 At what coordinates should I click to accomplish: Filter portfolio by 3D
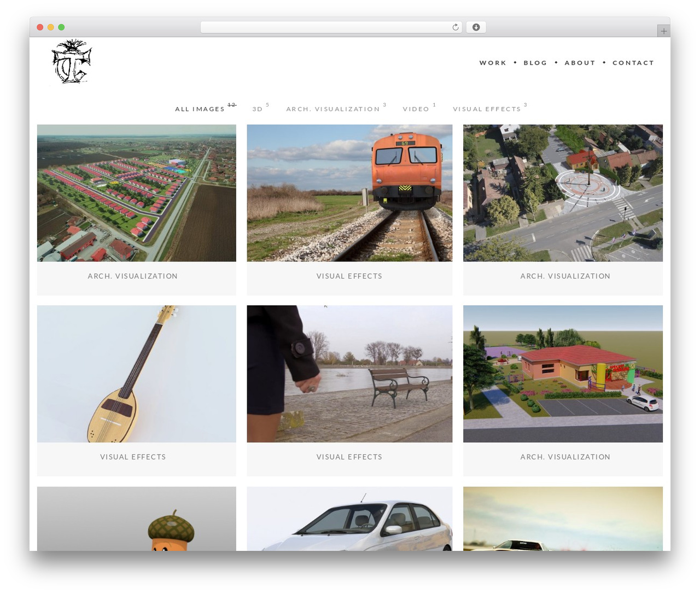(x=258, y=109)
